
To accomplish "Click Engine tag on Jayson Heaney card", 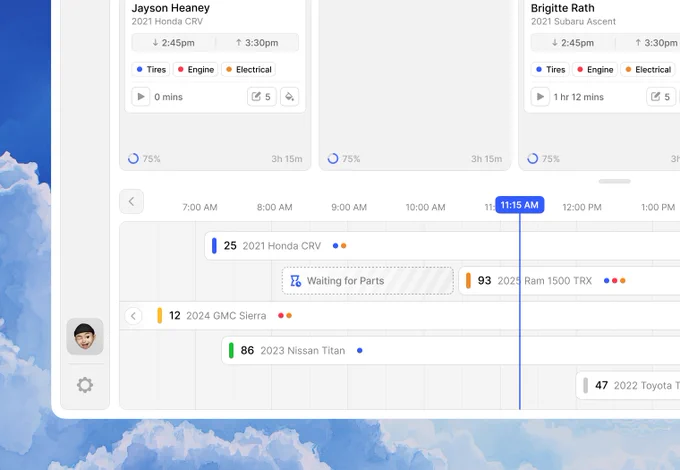I will (x=196, y=69).
